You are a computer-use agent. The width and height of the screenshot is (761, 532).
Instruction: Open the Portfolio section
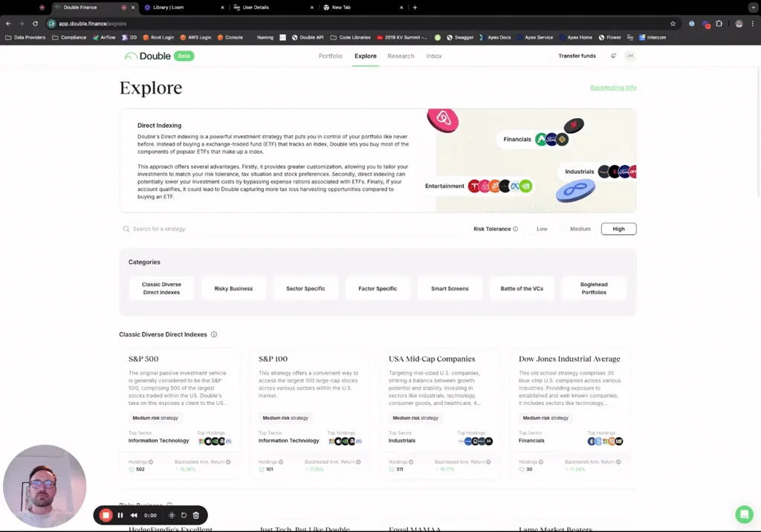point(330,56)
